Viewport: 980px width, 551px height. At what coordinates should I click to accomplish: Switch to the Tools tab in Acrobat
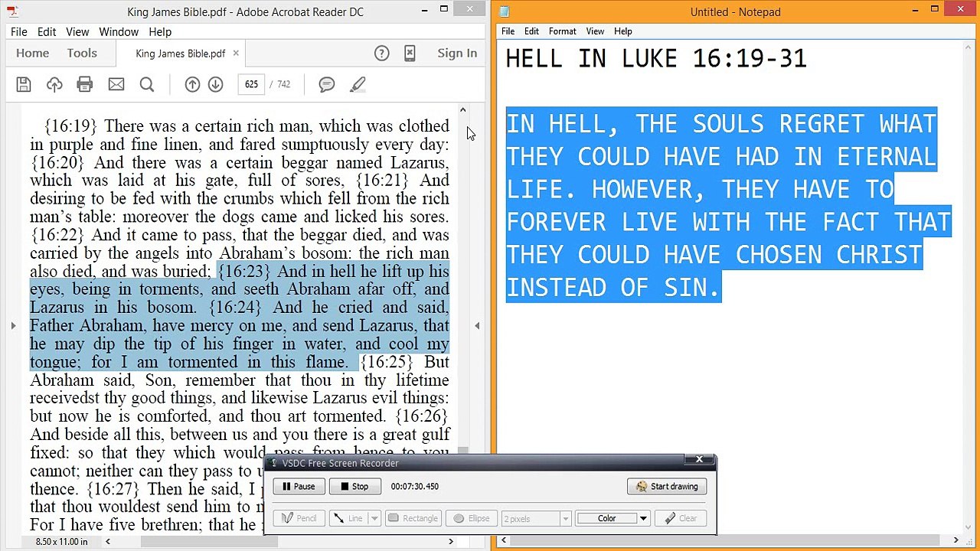click(x=82, y=53)
